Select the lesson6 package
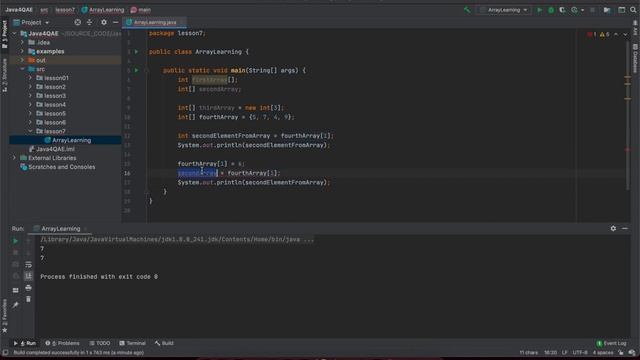The image size is (640, 360). (55, 122)
